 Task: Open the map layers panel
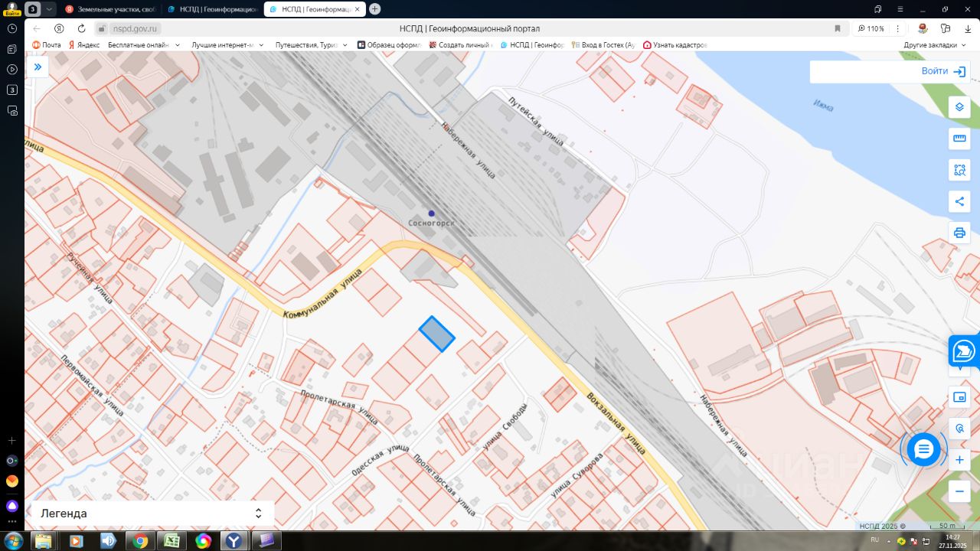(x=959, y=107)
